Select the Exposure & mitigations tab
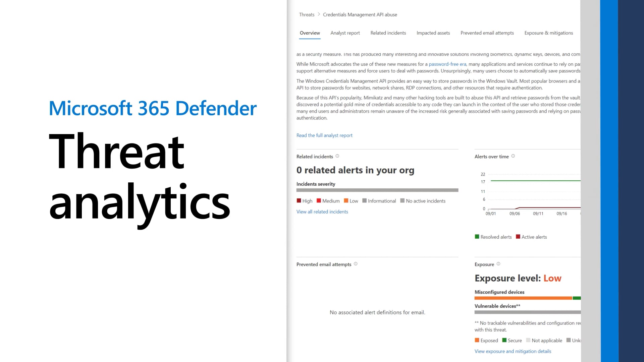The width and height of the screenshot is (644, 362). point(548,33)
